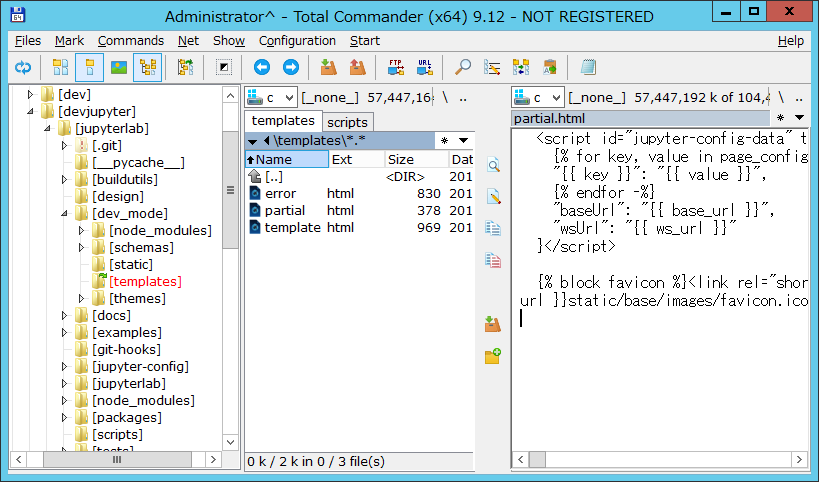
Task: Open synchronize directories icon
Action: tap(521, 67)
